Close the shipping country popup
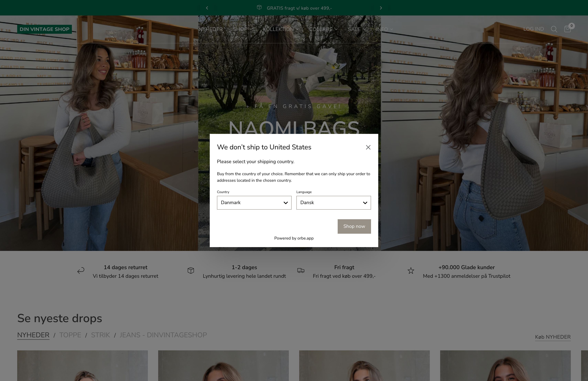This screenshot has width=588, height=381. click(368, 147)
